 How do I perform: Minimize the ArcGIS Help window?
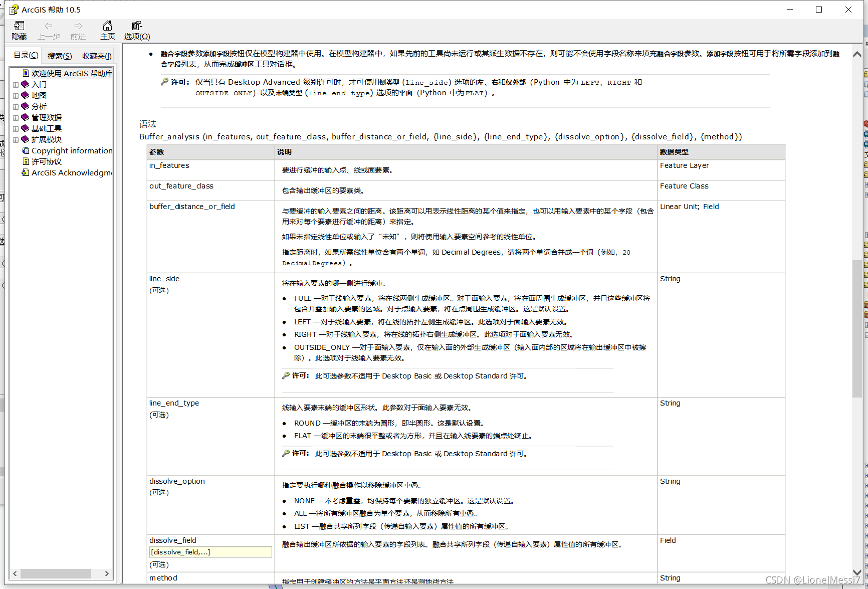tap(790, 10)
